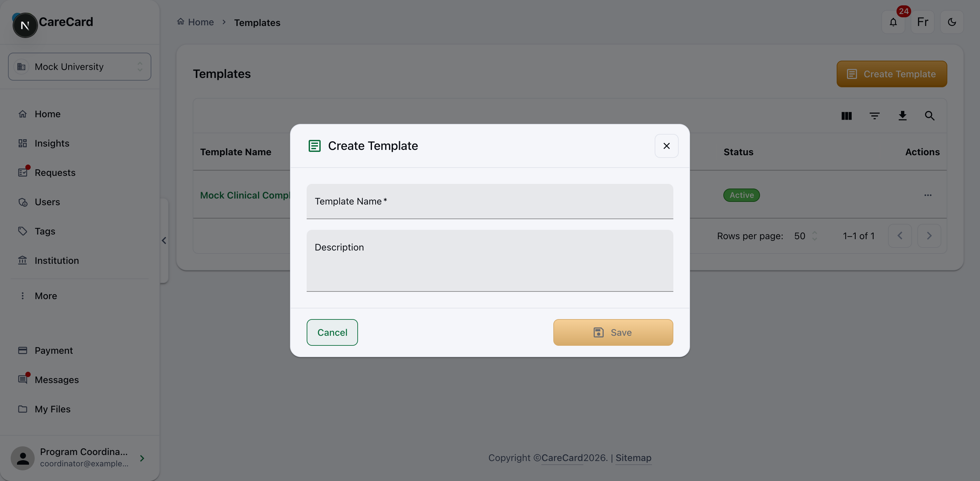Expand the More sidebar menu
The image size is (980, 481).
coord(80,296)
